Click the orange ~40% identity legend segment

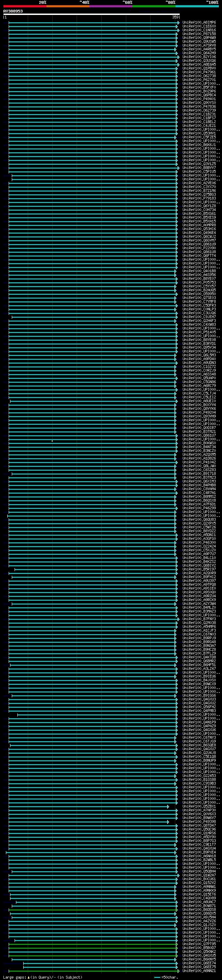pyautogui.click(x=68, y=6)
